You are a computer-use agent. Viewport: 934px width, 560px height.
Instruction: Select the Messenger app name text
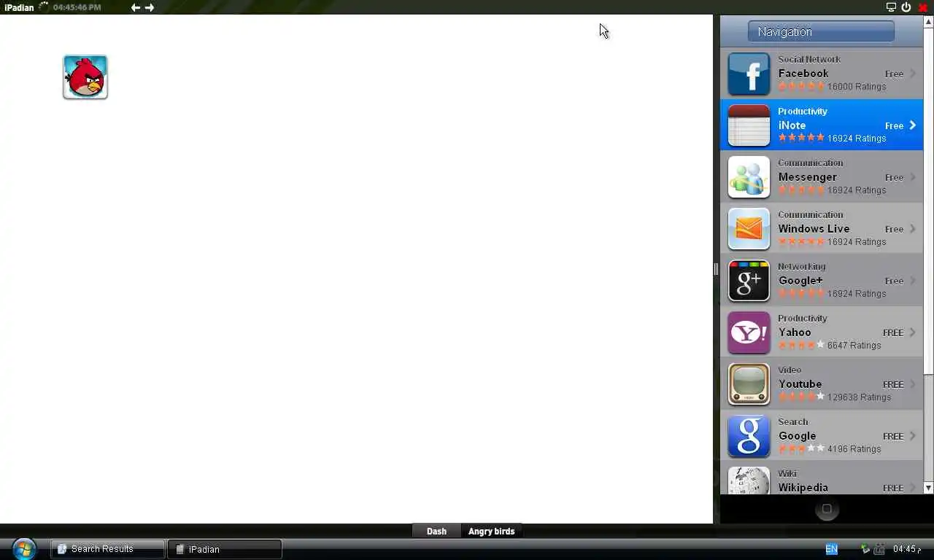807,177
